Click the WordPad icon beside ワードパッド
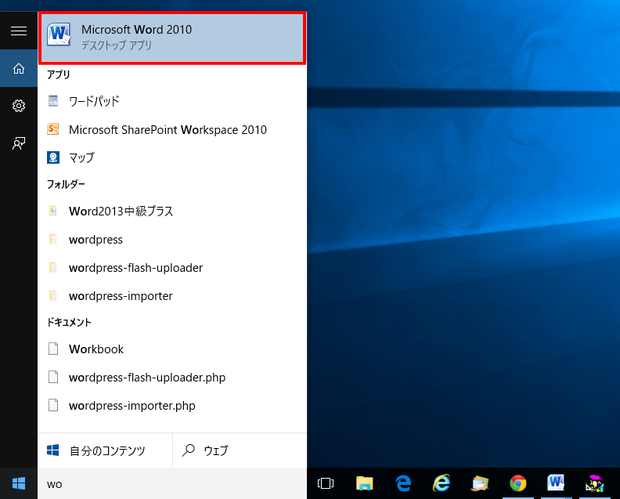Viewport: 620px width, 499px height. (x=53, y=101)
